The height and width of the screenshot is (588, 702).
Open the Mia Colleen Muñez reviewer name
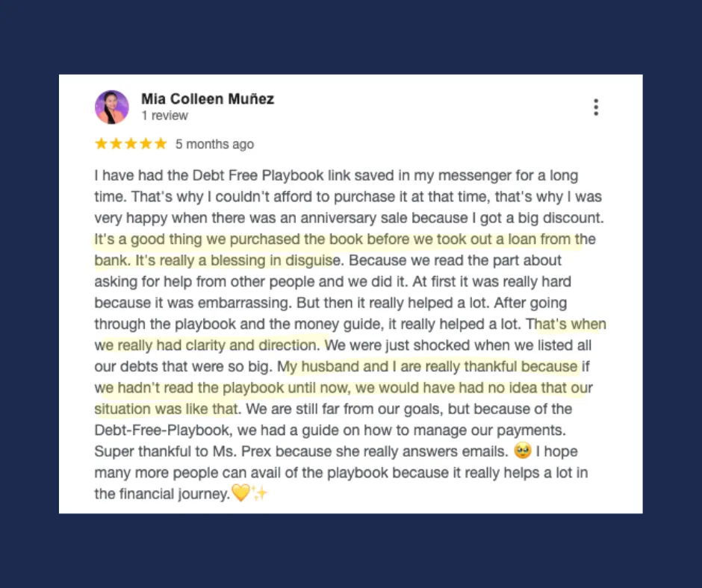click(x=208, y=99)
